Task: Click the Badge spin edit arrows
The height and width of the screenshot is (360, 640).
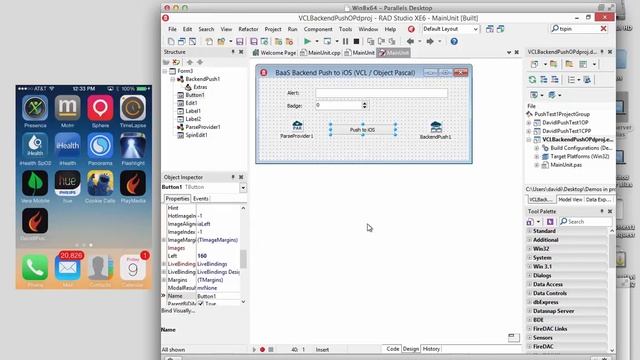Action: (364, 105)
